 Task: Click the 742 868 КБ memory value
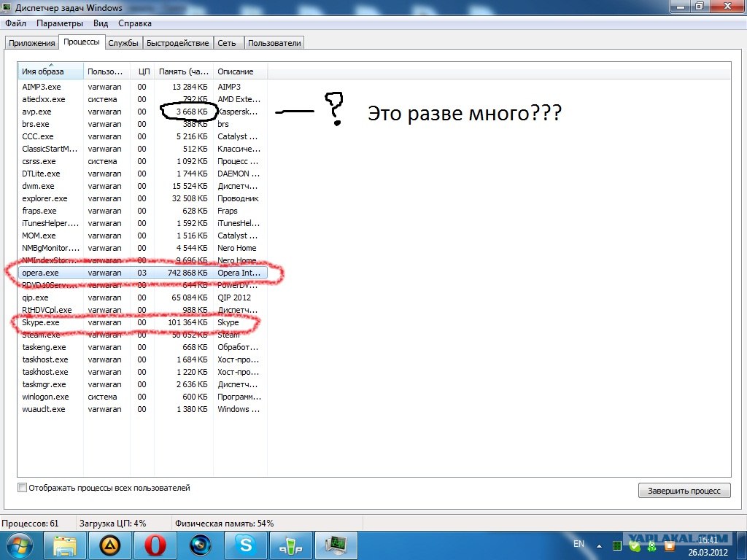pos(187,273)
